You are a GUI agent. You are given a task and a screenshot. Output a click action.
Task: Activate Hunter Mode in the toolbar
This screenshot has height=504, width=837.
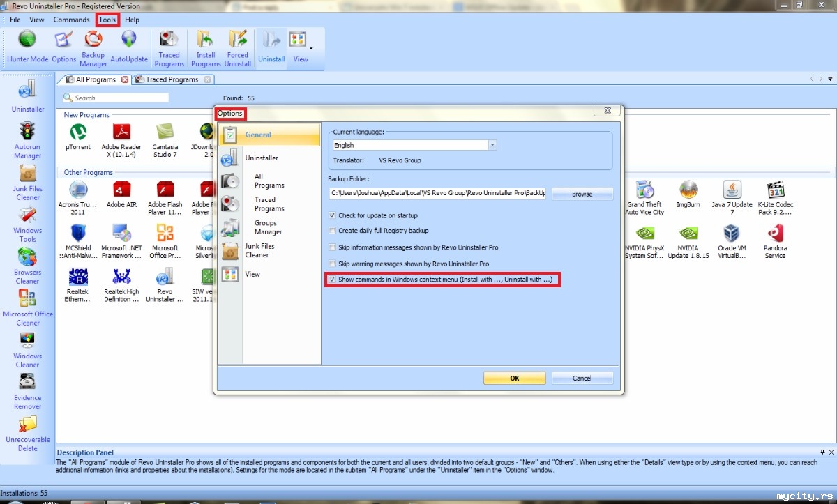tap(27, 47)
